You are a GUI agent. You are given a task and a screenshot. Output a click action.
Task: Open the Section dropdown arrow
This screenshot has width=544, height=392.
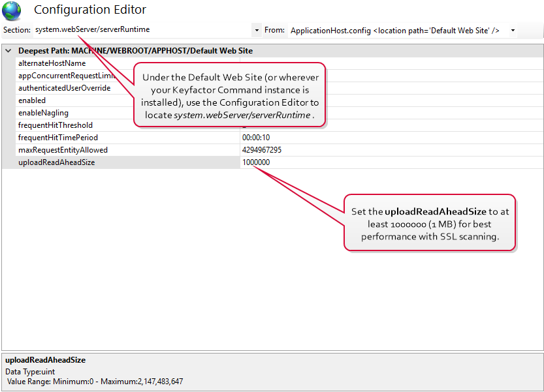point(256,30)
